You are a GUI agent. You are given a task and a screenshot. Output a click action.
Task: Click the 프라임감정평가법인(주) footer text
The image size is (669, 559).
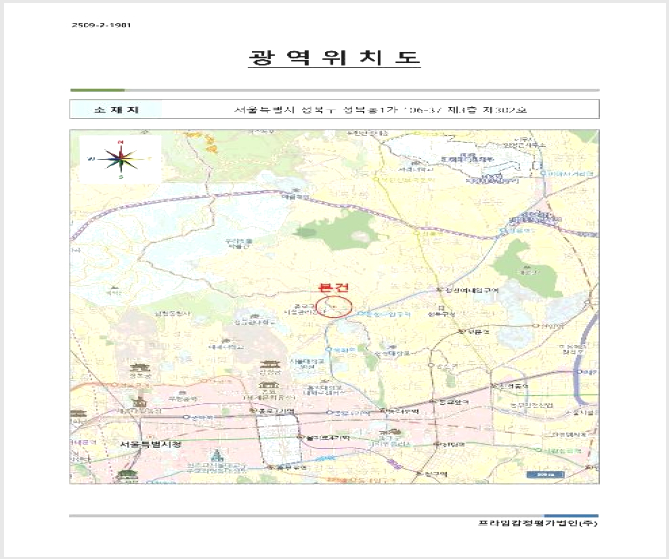pyautogui.click(x=538, y=523)
